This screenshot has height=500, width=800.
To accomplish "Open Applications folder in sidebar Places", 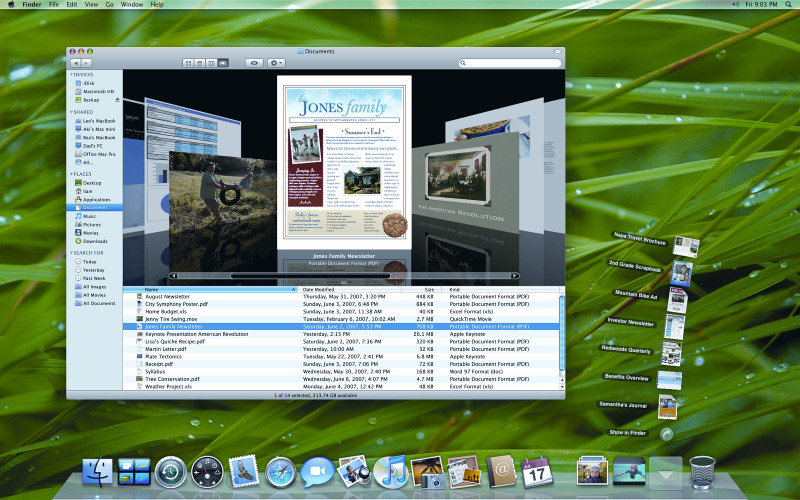I will click(x=92, y=199).
